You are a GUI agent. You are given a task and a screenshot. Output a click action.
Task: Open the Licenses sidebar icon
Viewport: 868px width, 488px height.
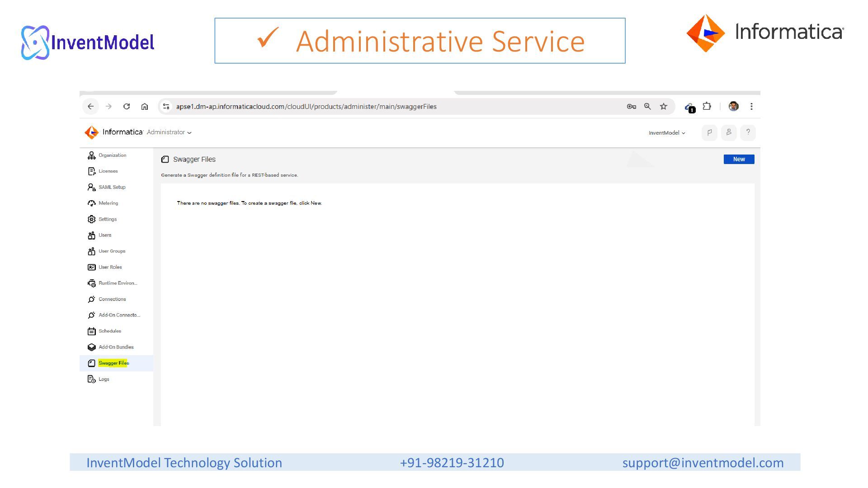coord(91,171)
